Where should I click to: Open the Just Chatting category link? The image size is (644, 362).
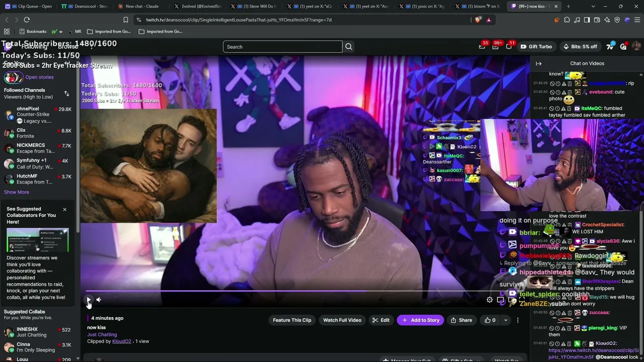click(x=102, y=334)
